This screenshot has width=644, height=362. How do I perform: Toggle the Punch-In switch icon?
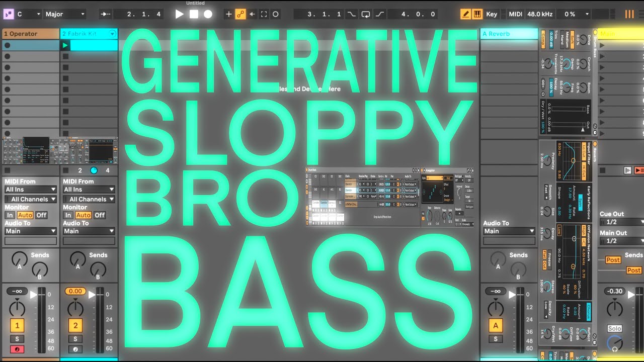[x=352, y=14]
